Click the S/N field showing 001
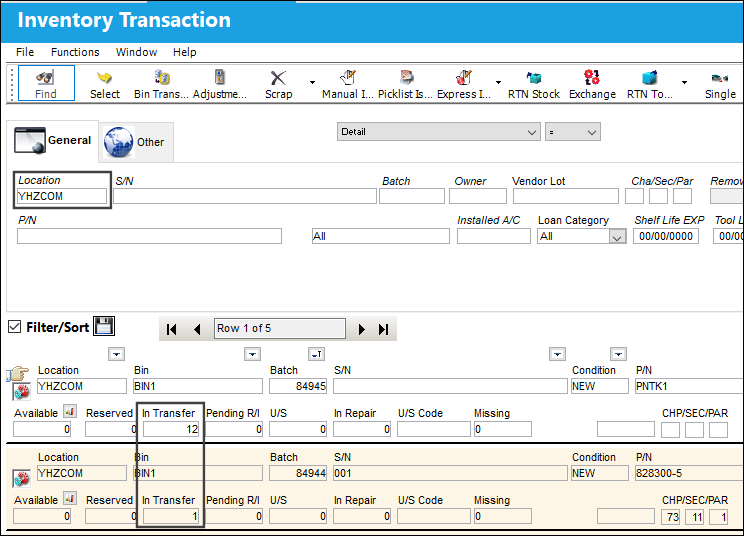 click(450, 473)
